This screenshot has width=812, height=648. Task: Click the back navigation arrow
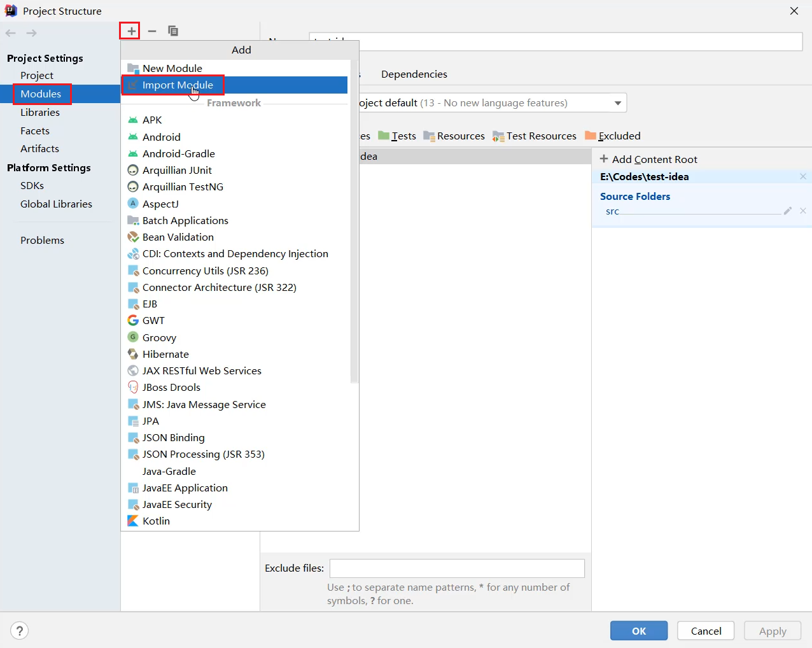pos(11,33)
